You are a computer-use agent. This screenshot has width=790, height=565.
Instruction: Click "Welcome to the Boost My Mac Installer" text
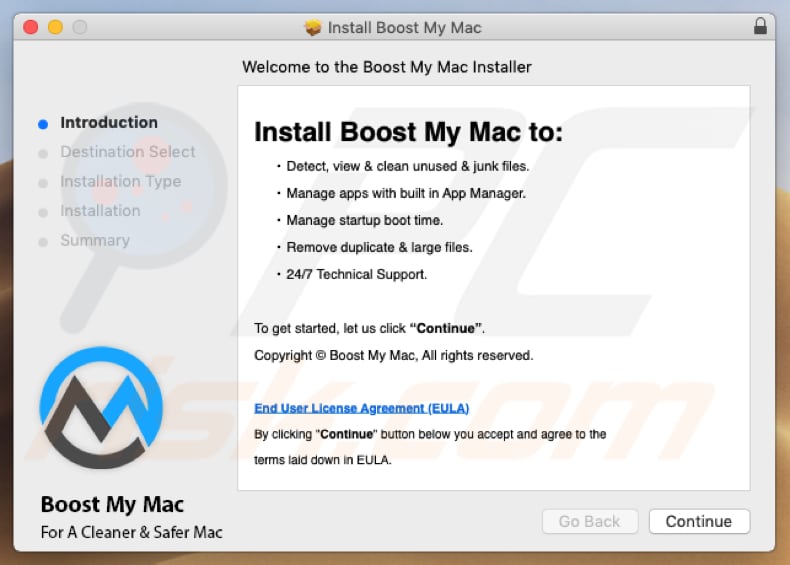coord(386,67)
